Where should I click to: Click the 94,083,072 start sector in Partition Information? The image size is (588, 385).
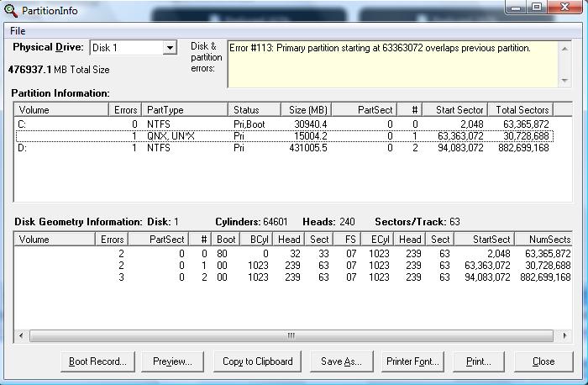(460, 148)
